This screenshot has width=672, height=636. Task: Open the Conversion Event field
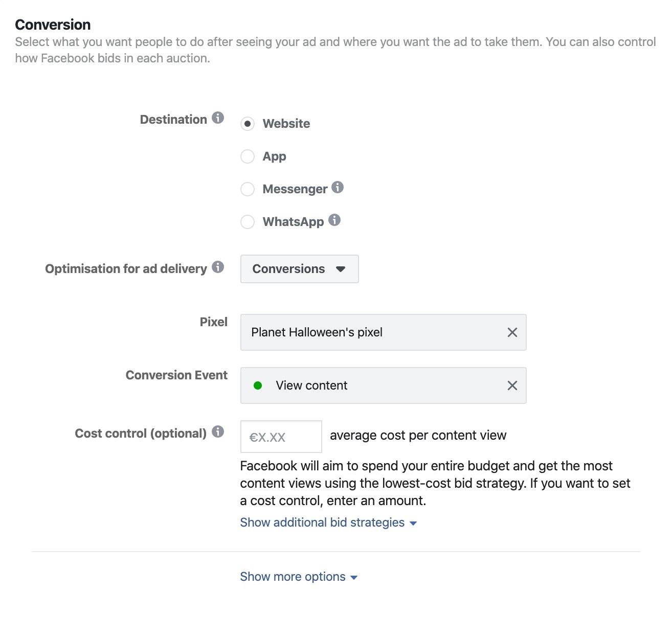tap(378, 385)
